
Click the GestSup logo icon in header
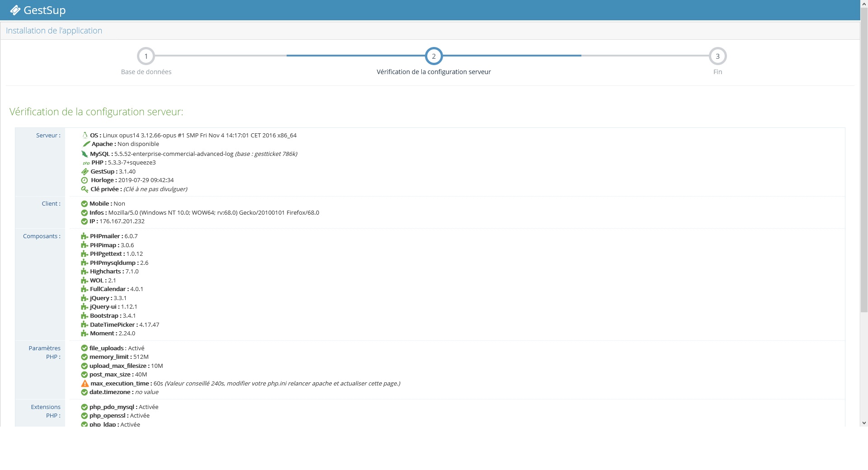coord(15,10)
